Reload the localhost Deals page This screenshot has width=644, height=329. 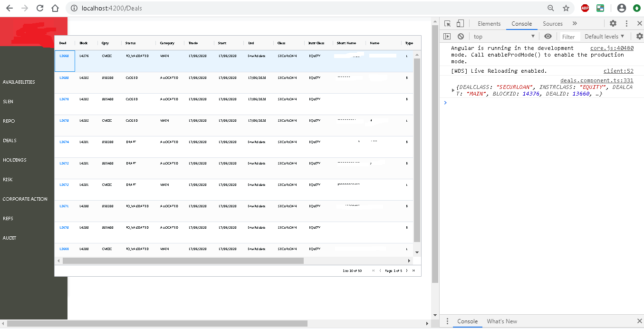(40, 8)
